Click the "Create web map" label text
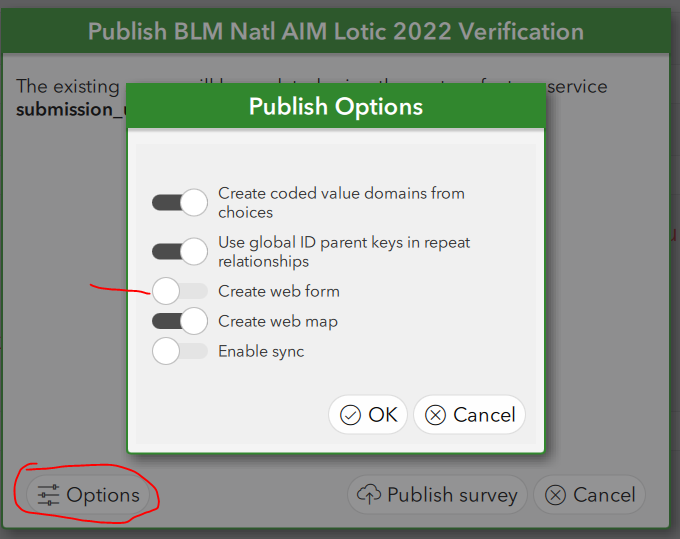The image size is (680, 539). pos(278,321)
